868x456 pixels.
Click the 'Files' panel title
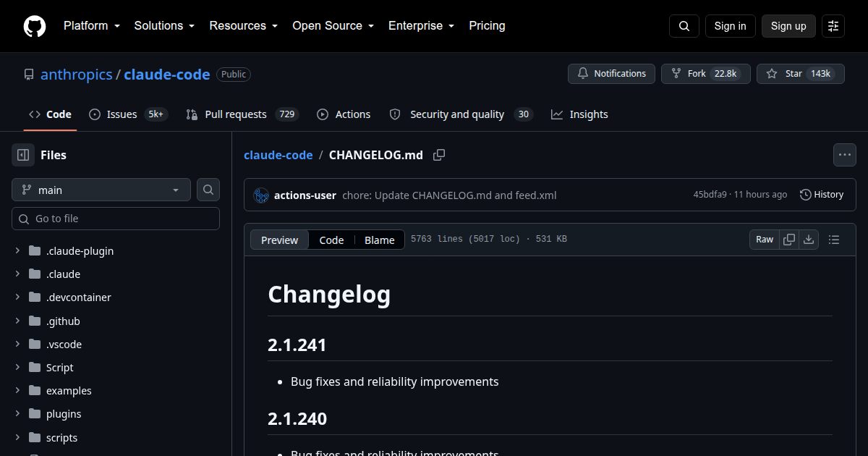(54, 155)
